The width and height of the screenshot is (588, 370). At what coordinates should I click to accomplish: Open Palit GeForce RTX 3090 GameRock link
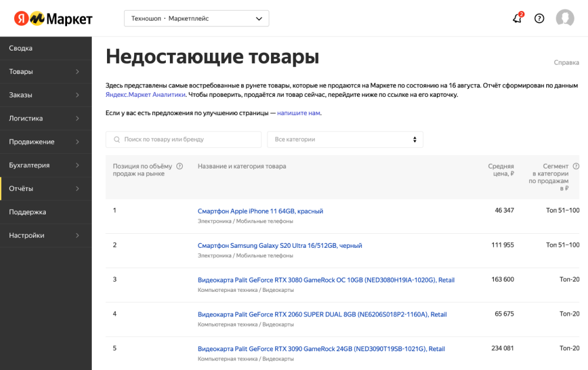pyautogui.click(x=322, y=349)
